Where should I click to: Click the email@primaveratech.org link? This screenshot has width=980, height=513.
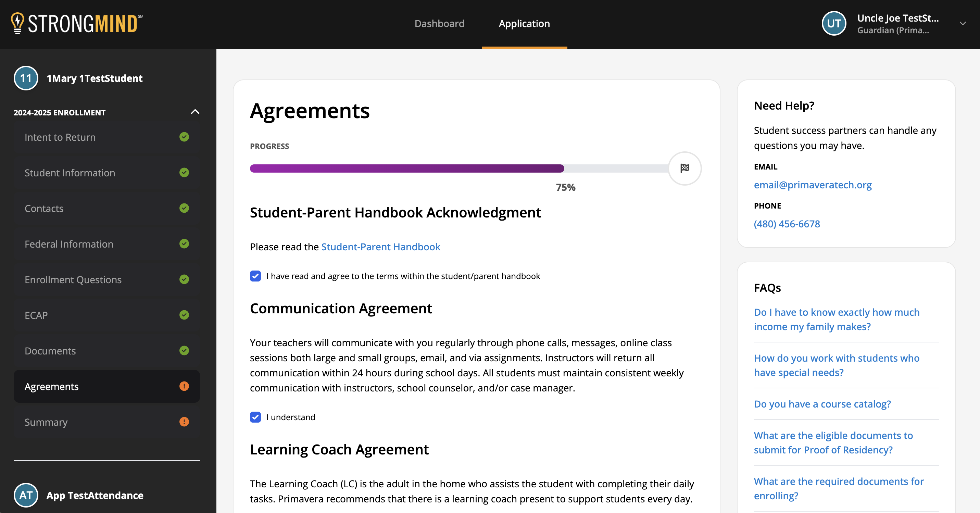(x=812, y=185)
